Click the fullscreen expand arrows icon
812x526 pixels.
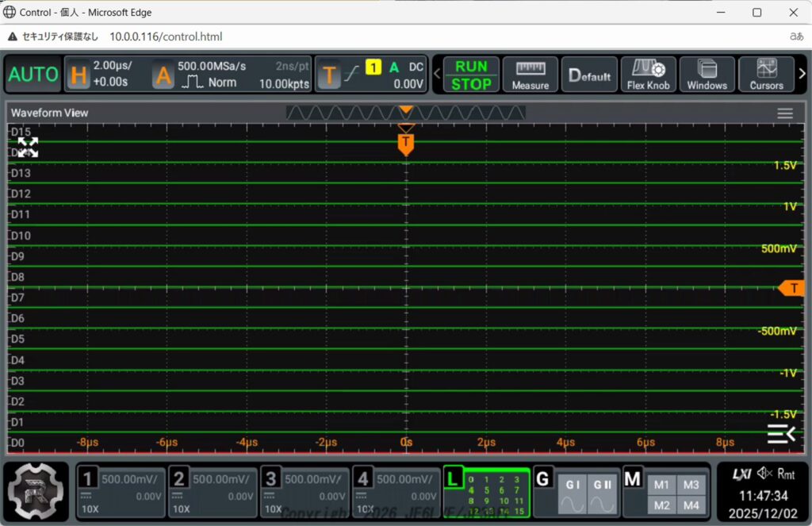(28, 147)
